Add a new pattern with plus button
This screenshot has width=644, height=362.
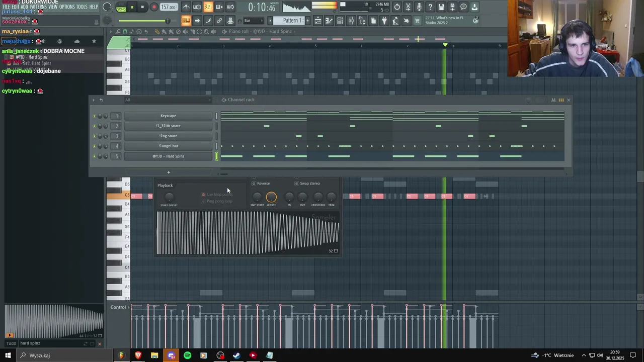click(307, 21)
